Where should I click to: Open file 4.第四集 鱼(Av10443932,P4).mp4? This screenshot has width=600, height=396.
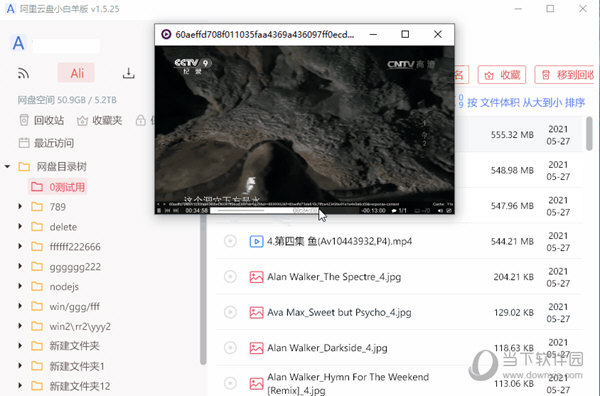[x=339, y=241]
